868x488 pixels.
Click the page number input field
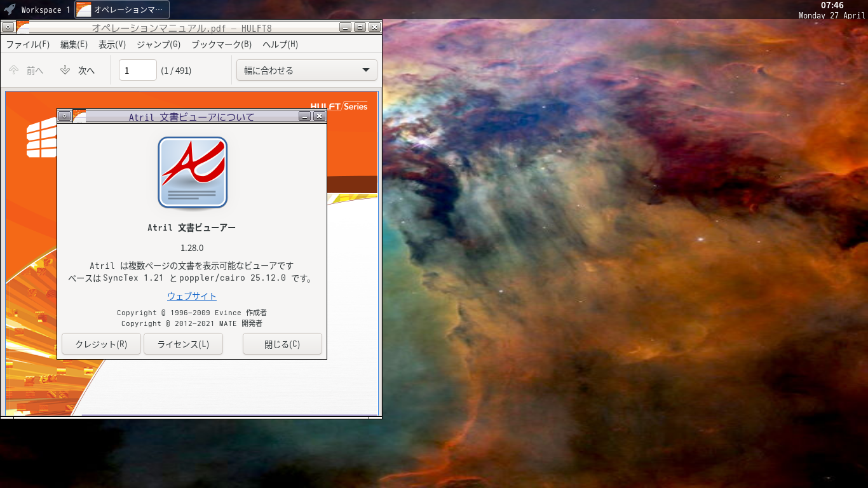pos(138,70)
